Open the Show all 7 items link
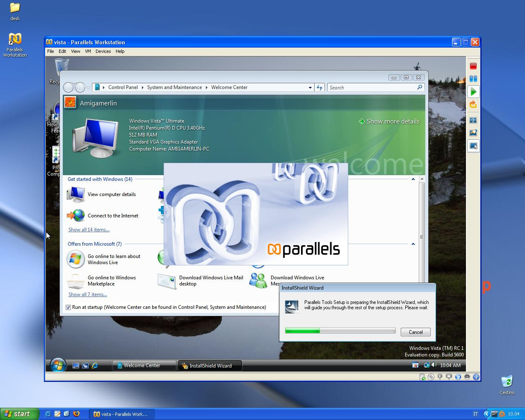 point(87,294)
